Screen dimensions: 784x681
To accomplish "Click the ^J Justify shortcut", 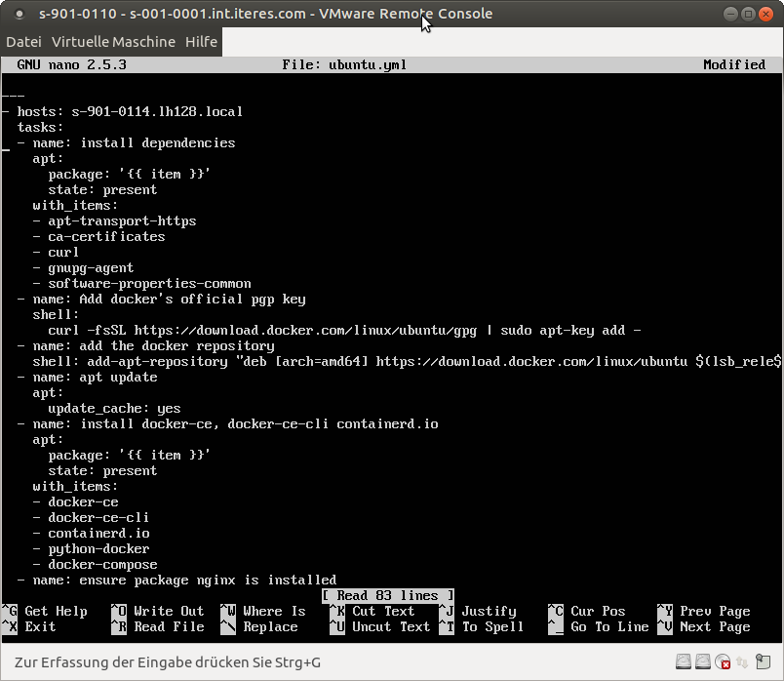I will point(478,611).
